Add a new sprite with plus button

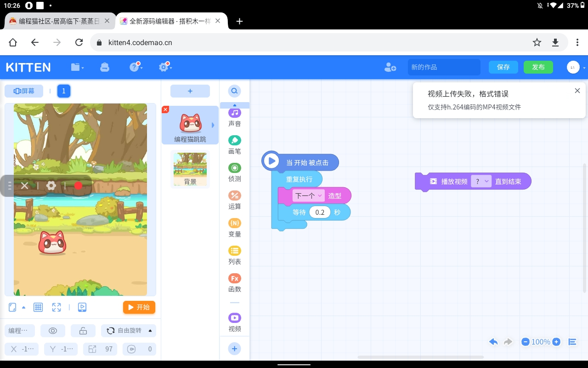(x=190, y=91)
